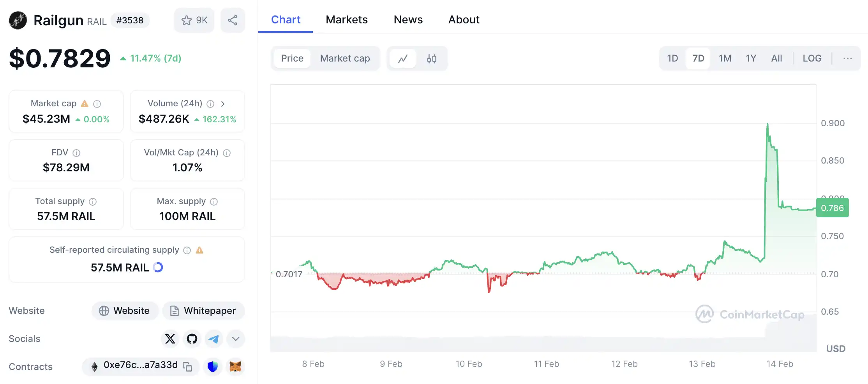
Task: Expand Volume (24h) details arrow
Action: (223, 104)
